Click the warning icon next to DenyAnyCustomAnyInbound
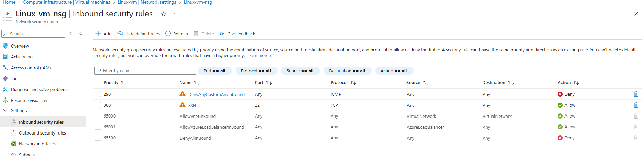This screenshot has height=161, width=644. 182,94
